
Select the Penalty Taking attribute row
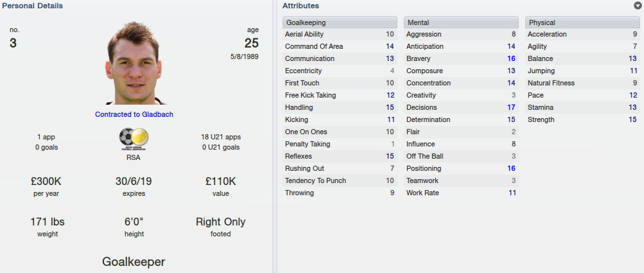click(x=340, y=144)
